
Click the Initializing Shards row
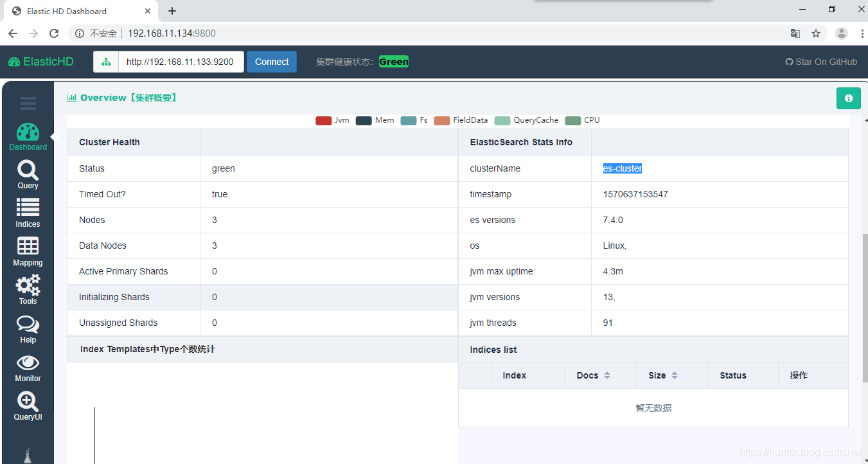[x=262, y=297]
